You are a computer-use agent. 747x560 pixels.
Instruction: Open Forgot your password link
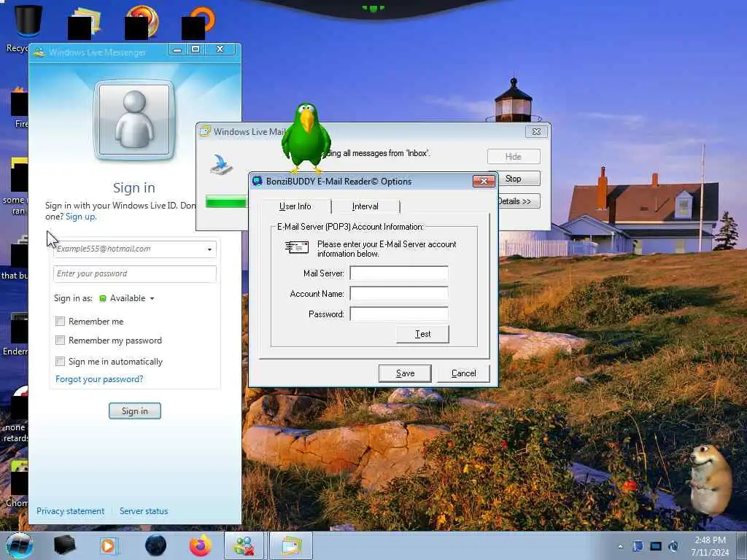[x=99, y=379]
